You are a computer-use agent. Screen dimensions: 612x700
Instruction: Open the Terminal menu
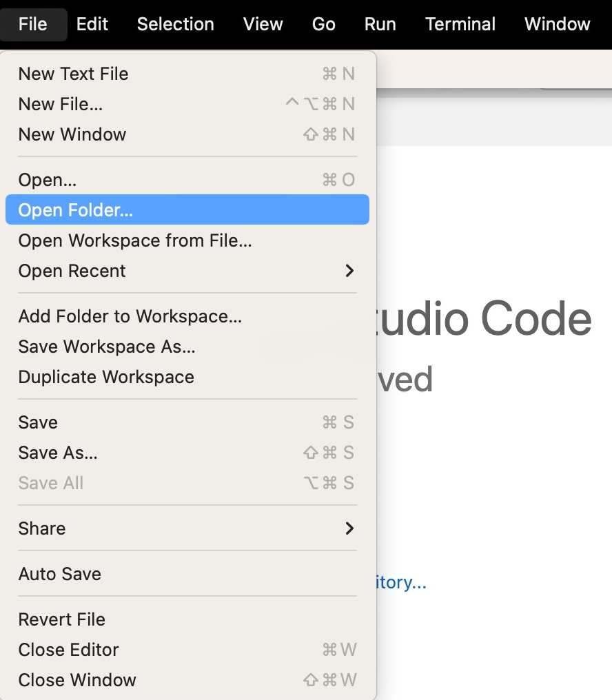point(460,24)
